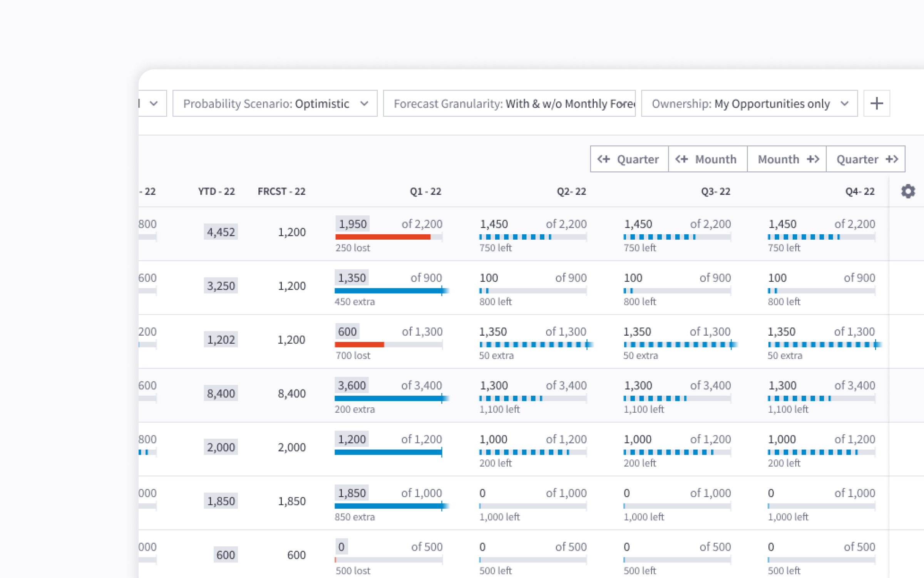The image size is (924, 578).
Task: Click the YTD value 1,202
Action: tap(221, 339)
